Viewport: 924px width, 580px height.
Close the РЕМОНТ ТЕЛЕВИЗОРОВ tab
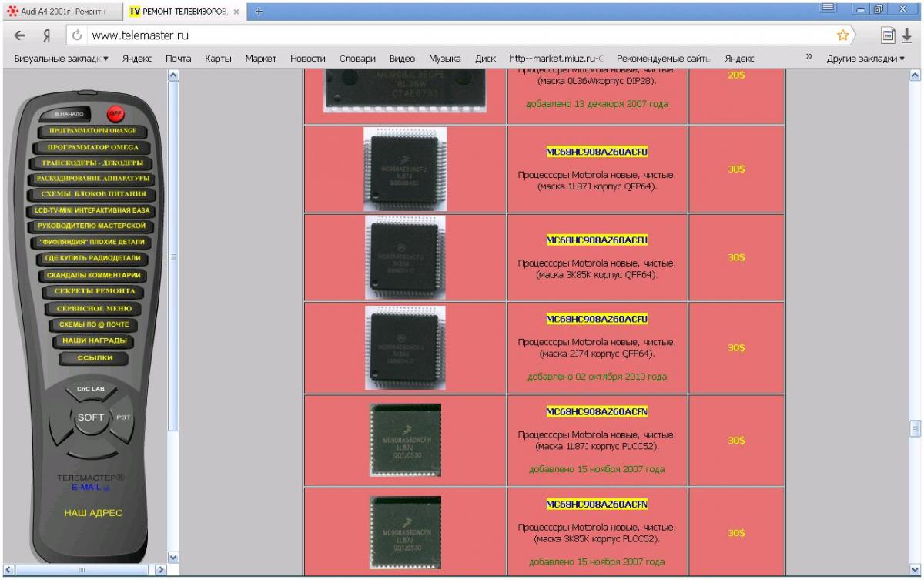pyautogui.click(x=236, y=12)
